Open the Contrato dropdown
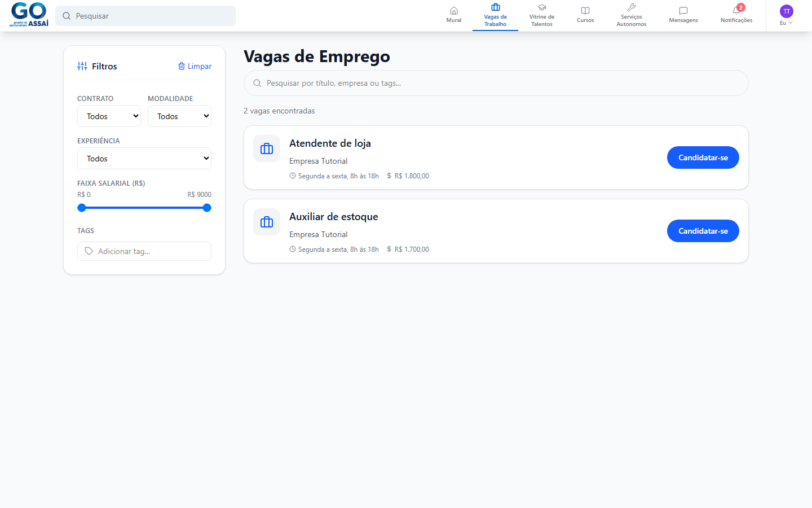Viewport: 812px width, 508px height. (109, 116)
